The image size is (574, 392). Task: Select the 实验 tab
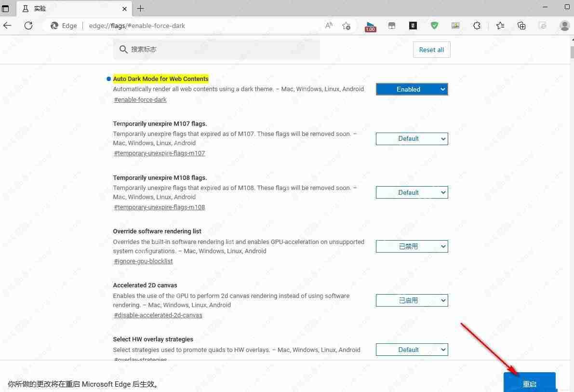pos(73,8)
